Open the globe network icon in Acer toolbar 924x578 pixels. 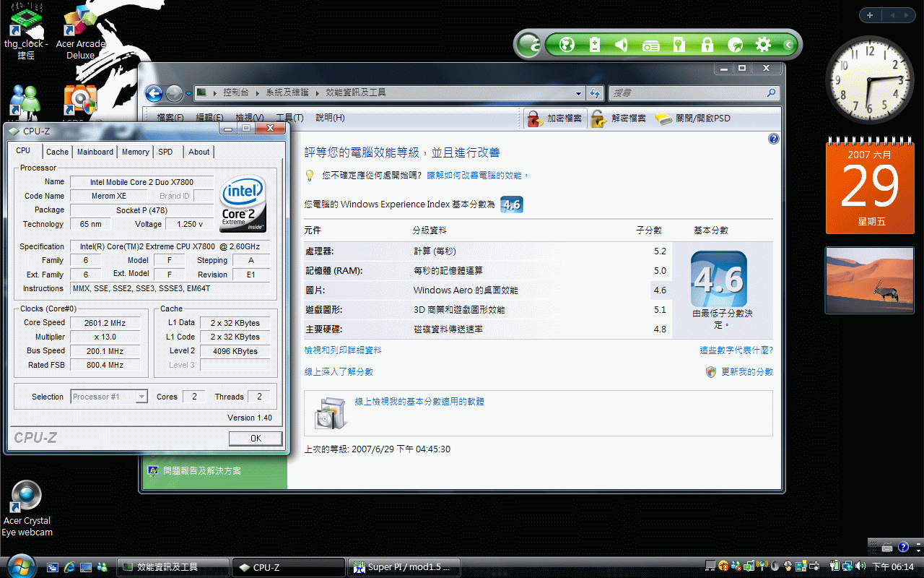pos(567,45)
